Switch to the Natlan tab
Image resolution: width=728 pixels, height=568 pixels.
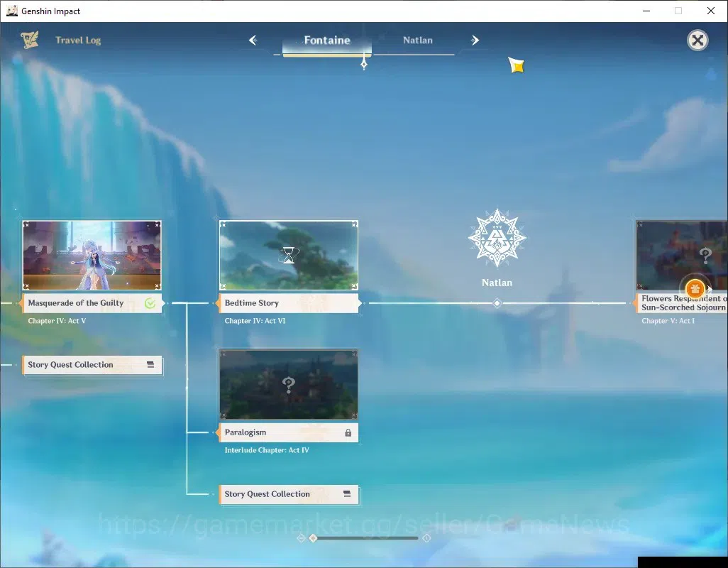pos(417,40)
